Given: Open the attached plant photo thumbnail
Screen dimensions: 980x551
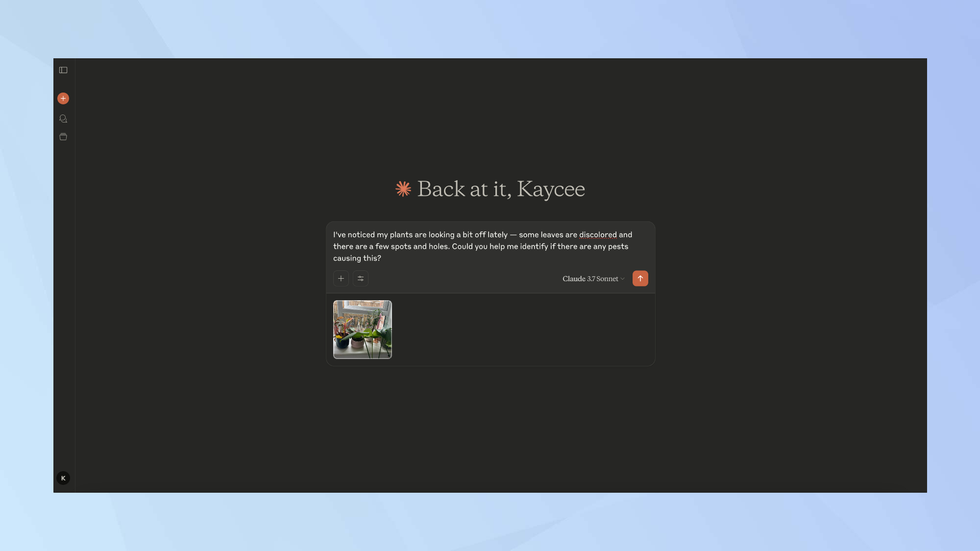Looking at the screenshot, I should tap(363, 330).
